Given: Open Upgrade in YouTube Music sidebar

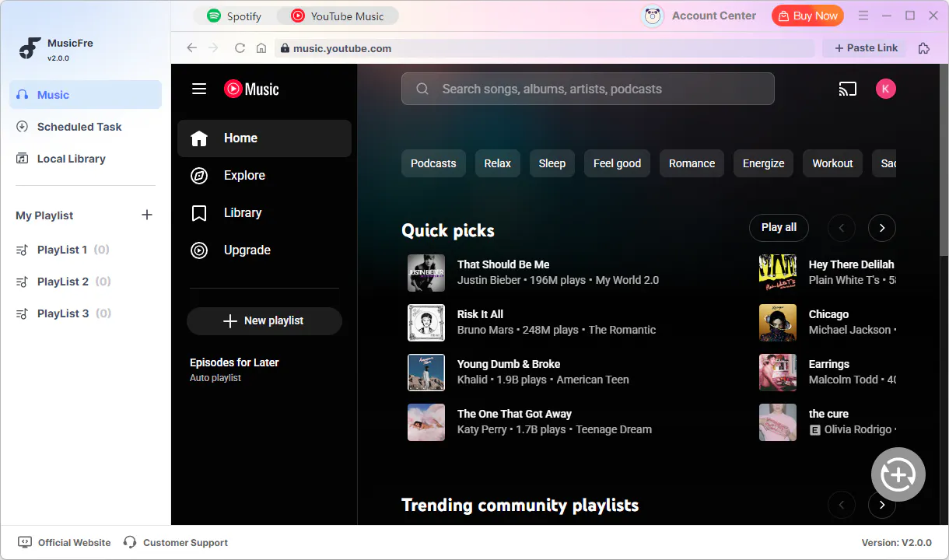Looking at the screenshot, I should pos(264,250).
